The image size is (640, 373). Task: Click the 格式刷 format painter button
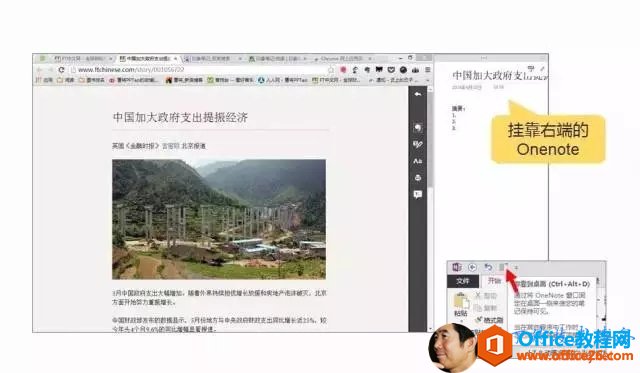[489, 320]
